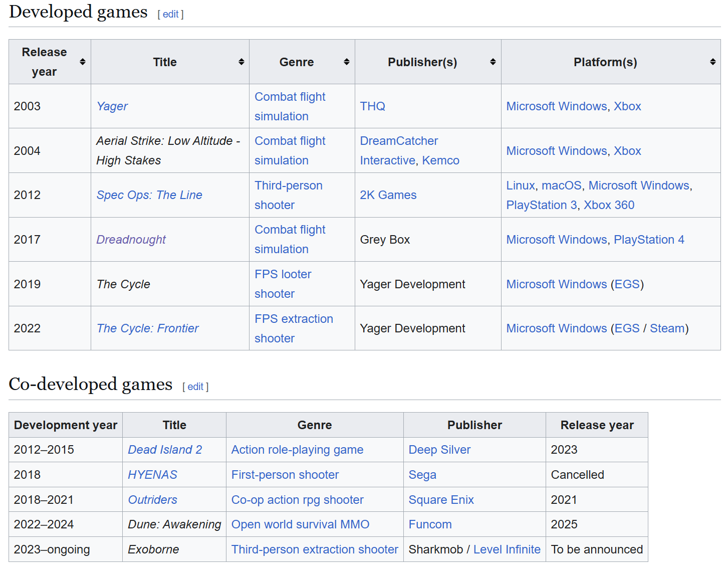Open The Cycle: Frontier link
This screenshot has width=728, height=569.
click(x=148, y=328)
